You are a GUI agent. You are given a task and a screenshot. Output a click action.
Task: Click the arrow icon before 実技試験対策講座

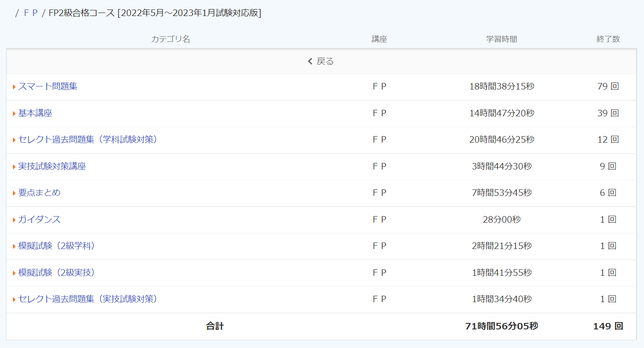(14, 167)
